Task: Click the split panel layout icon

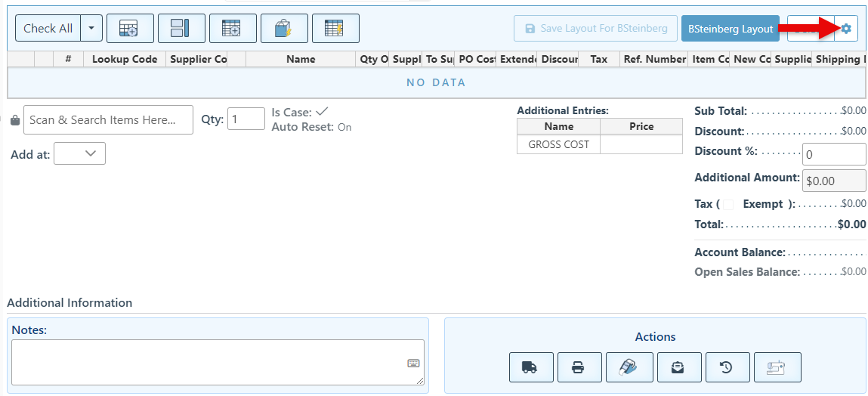Action: [181, 29]
